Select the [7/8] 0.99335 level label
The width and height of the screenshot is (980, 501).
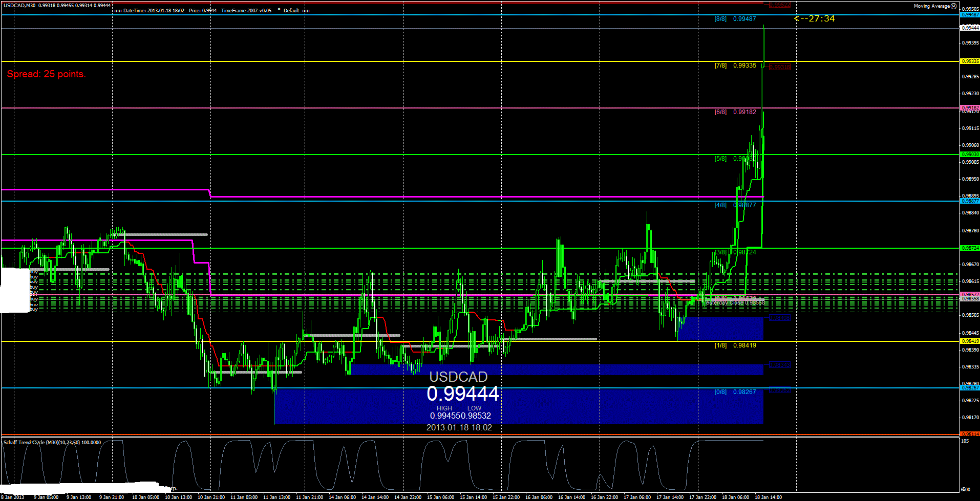(735, 66)
